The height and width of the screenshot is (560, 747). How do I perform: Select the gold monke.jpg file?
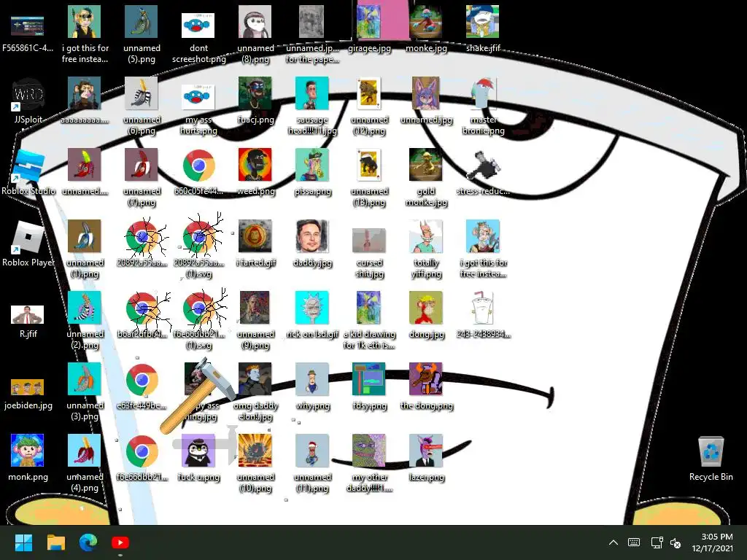(426, 177)
